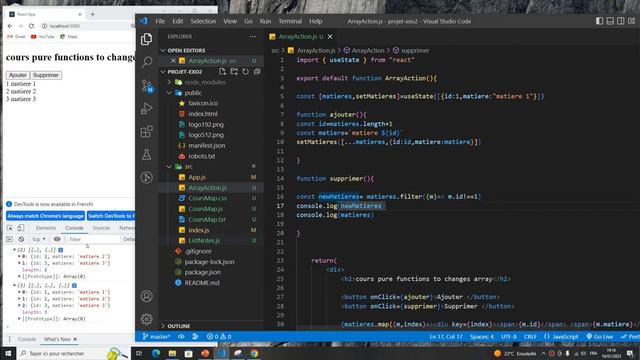Open Windows Start menu

(8, 353)
